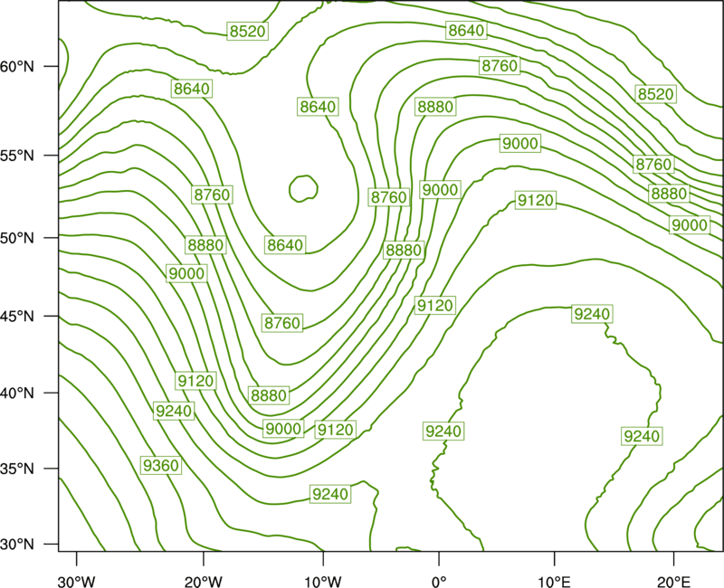The height and width of the screenshot is (588, 724).
Task: Select the 10°E longitude axis label
Action: pos(554,581)
